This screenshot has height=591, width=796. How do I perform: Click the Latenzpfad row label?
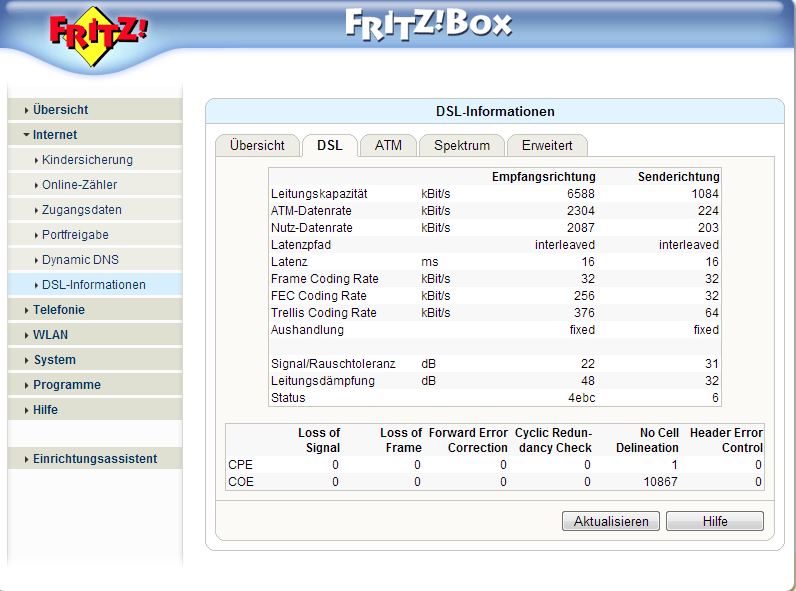[x=301, y=245]
